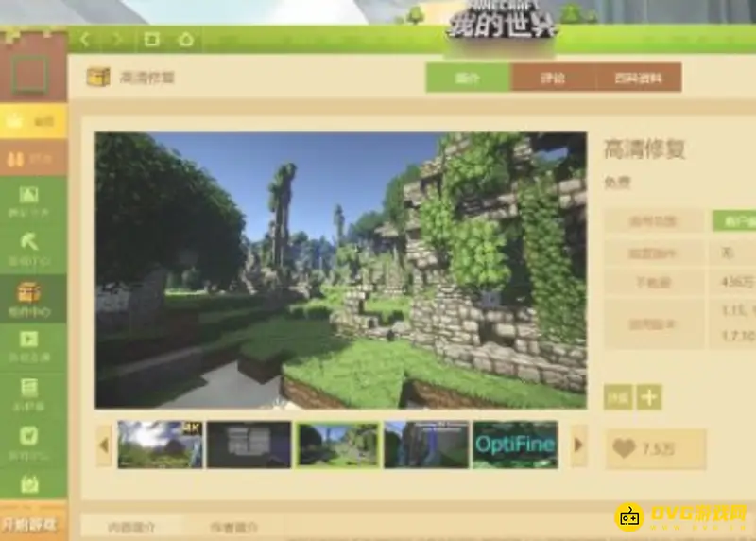Click the plus button beside the download button
Viewport: 756px width, 541px height.
click(648, 397)
